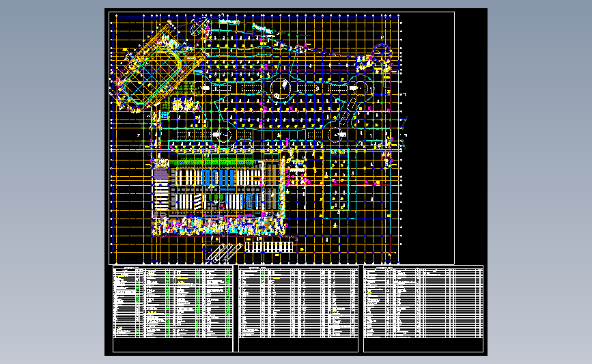Open the right legend table

coord(423,308)
